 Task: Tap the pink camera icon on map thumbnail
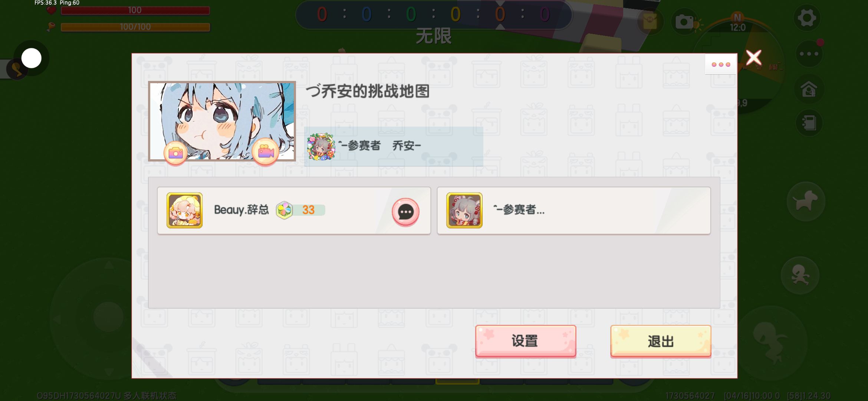(175, 152)
